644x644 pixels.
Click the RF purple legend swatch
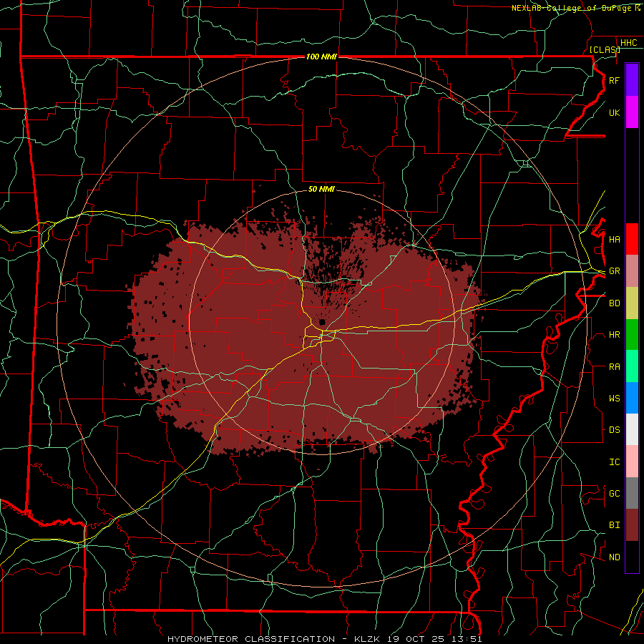[632, 80]
